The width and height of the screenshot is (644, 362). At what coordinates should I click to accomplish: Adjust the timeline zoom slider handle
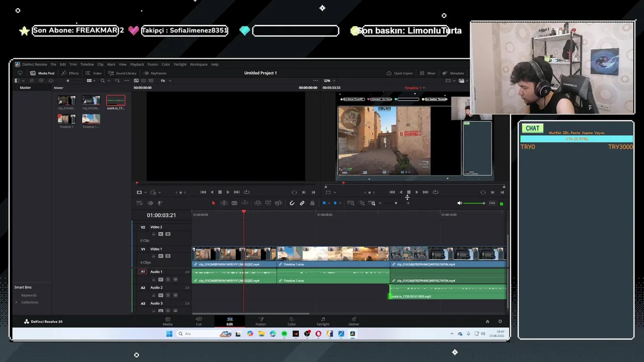coord(396,203)
